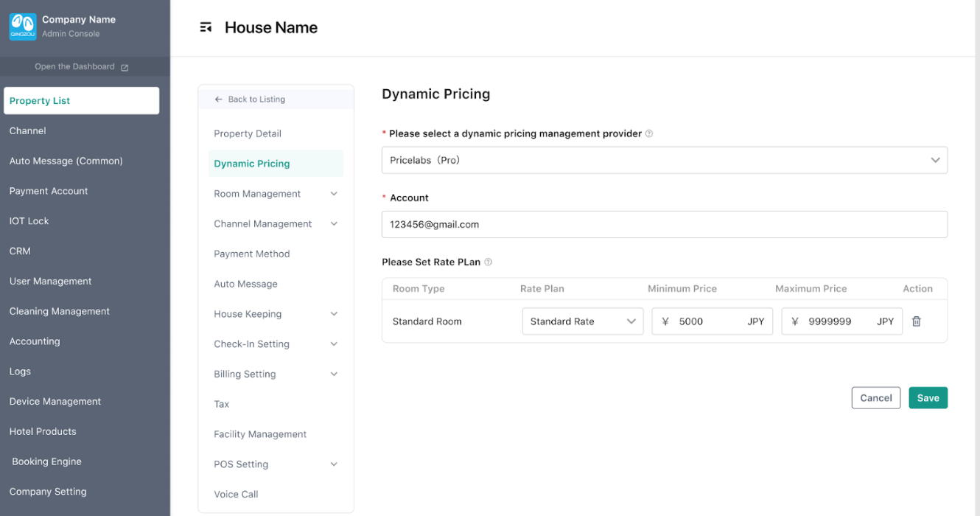Select IOT Lock from the left navigation
The image size is (980, 516).
29,221
